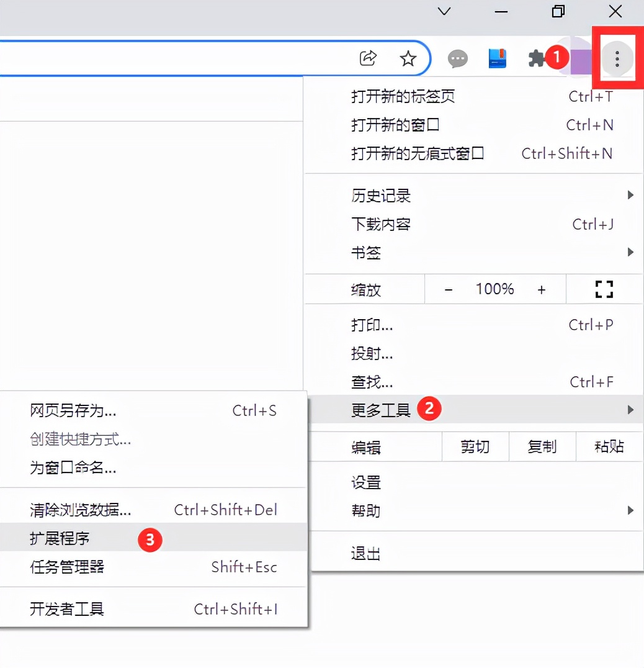Screen dimensions: 644x668
Task: Open 下载内容 from the menu
Action: tap(473, 225)
